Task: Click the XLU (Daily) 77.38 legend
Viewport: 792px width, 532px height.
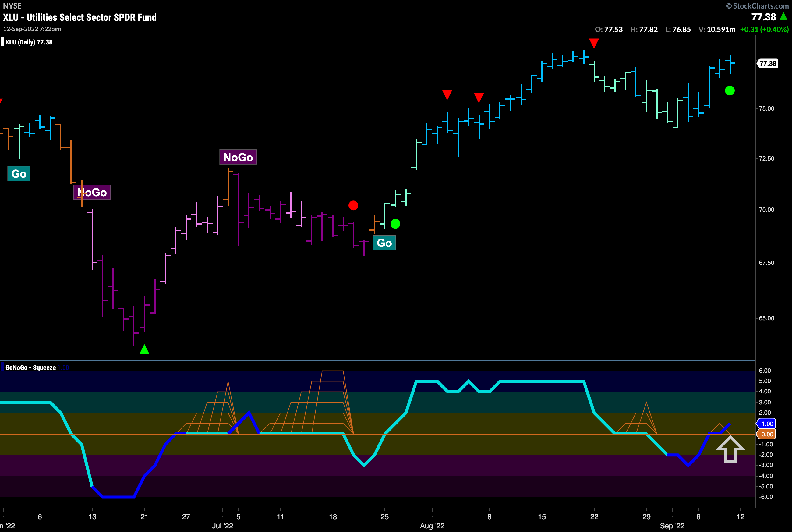Action: 29,42
